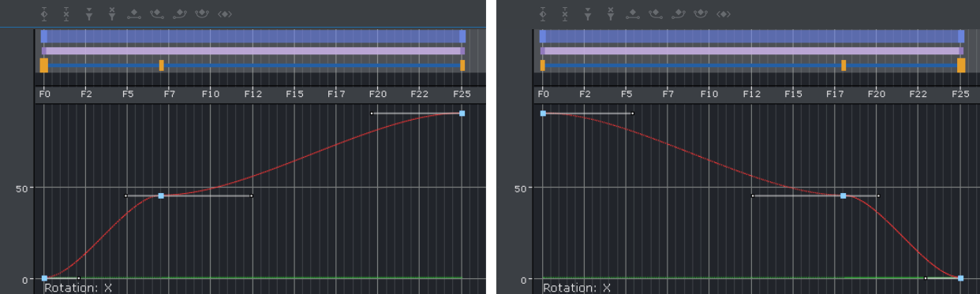This screenshot has width=980, height=294.
Task: Select the filter funnel icon above the rising curve
Action: coord(89,13)
